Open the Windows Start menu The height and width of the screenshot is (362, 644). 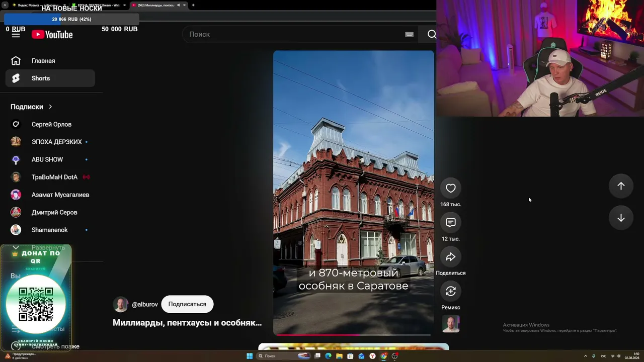(x=250, y=356)
